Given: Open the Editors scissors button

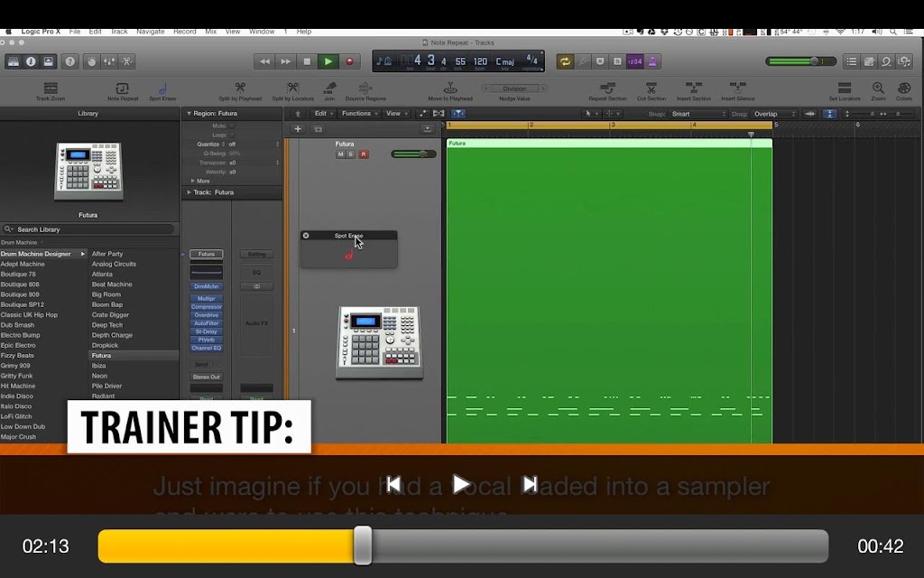Looking at the screenshot, I should tap(126, 61).
